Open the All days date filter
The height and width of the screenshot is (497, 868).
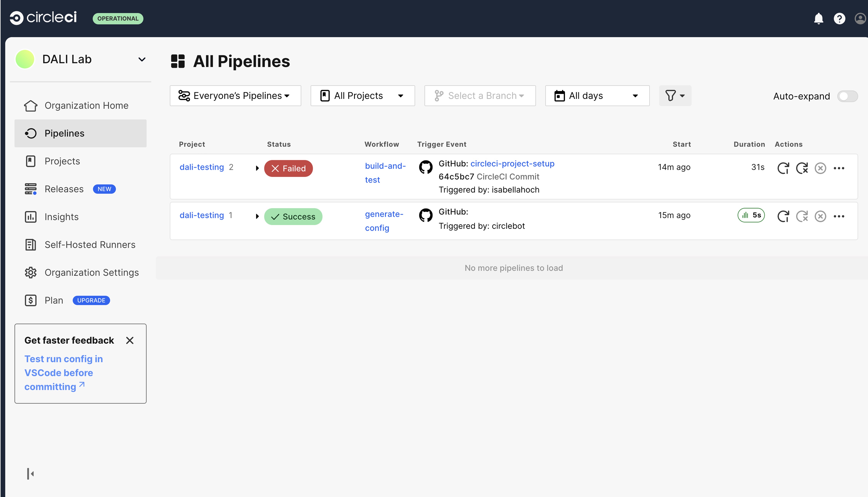point(597,95)
